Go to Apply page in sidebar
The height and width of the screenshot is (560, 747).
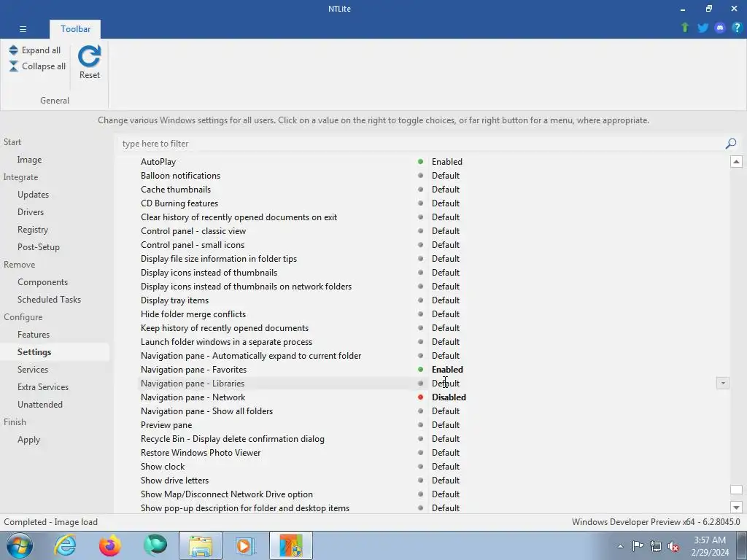coord(28,440)
